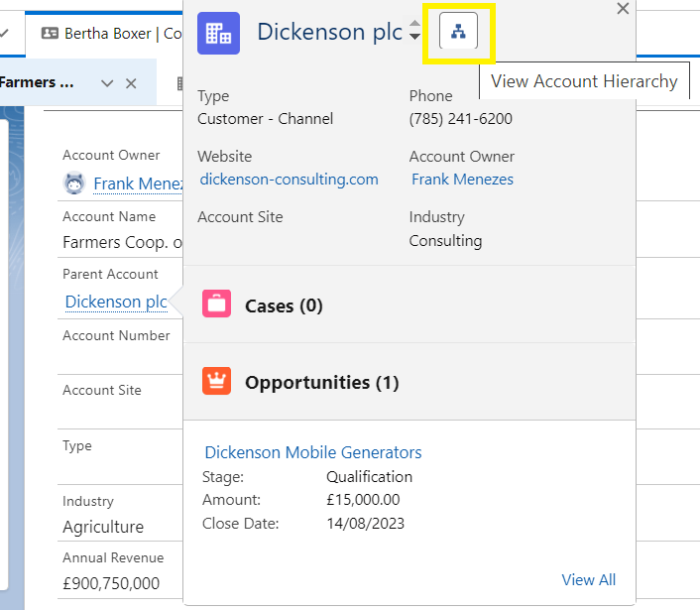Click the Parent Account field label
700x610 pixels.
pyautogui.click(x=110, y=274)
